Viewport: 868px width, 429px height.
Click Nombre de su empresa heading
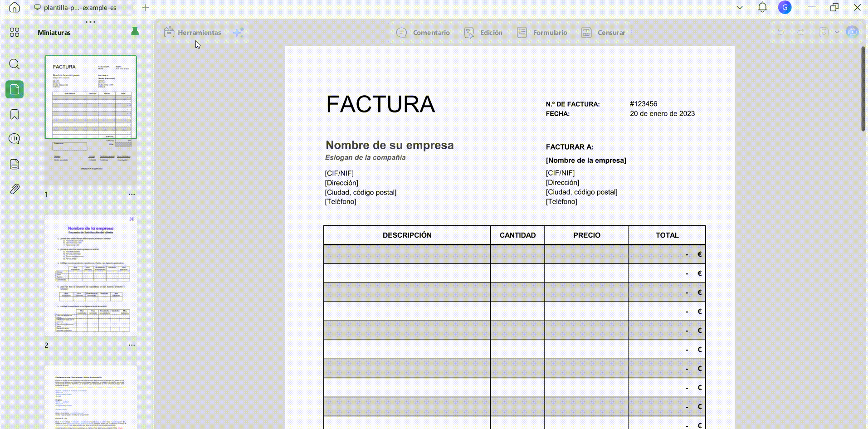coord(390,145)
